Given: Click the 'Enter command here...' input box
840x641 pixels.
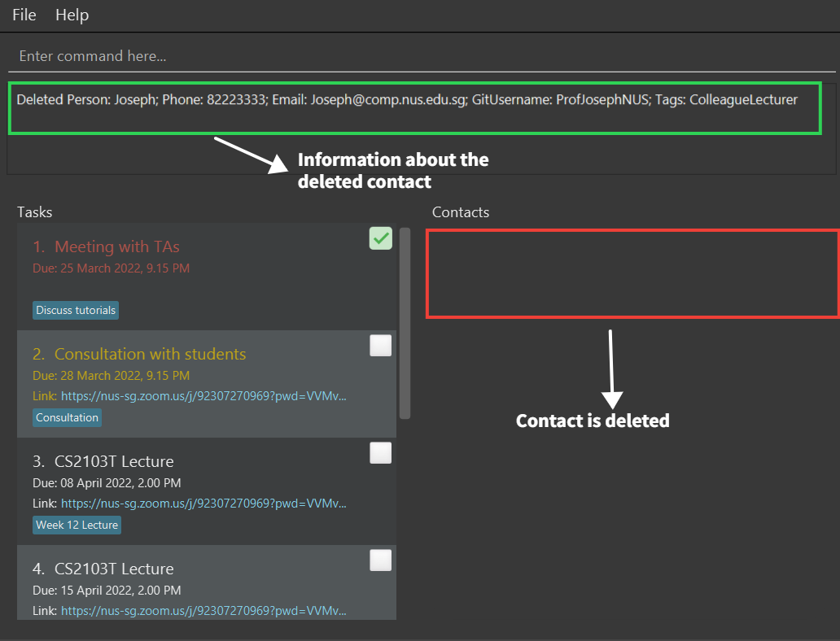Looking at the screenshot, I should point(422,56).
